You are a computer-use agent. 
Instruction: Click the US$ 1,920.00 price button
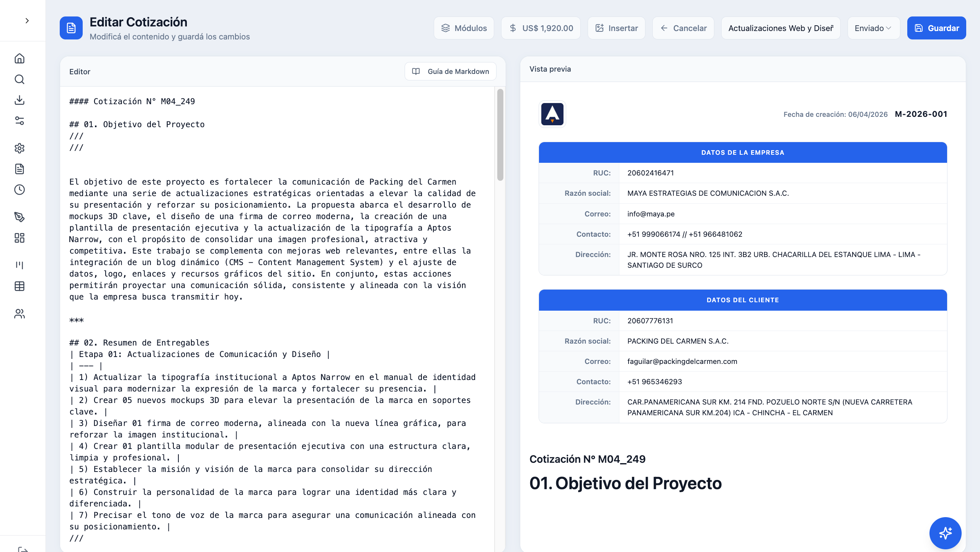(x=541, y=28)
